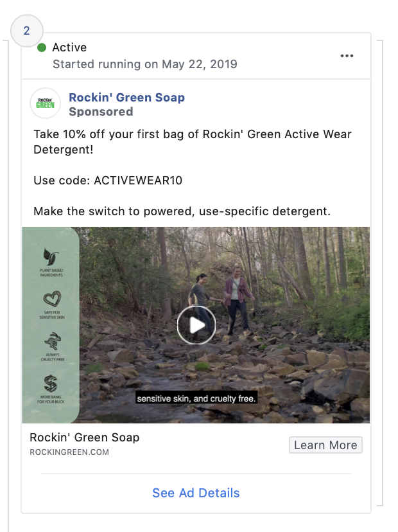Click the Sponsored label
This screenshot has height=532, width=398.
101,112
